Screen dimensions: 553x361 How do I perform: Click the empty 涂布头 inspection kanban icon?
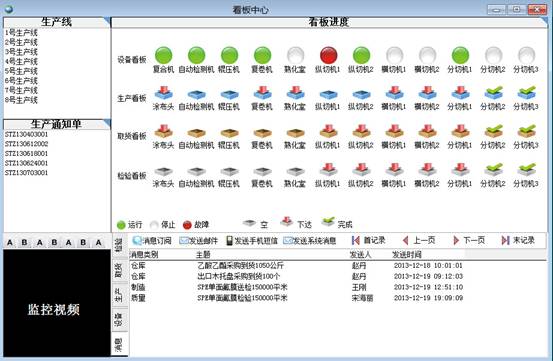coord(163,171)
